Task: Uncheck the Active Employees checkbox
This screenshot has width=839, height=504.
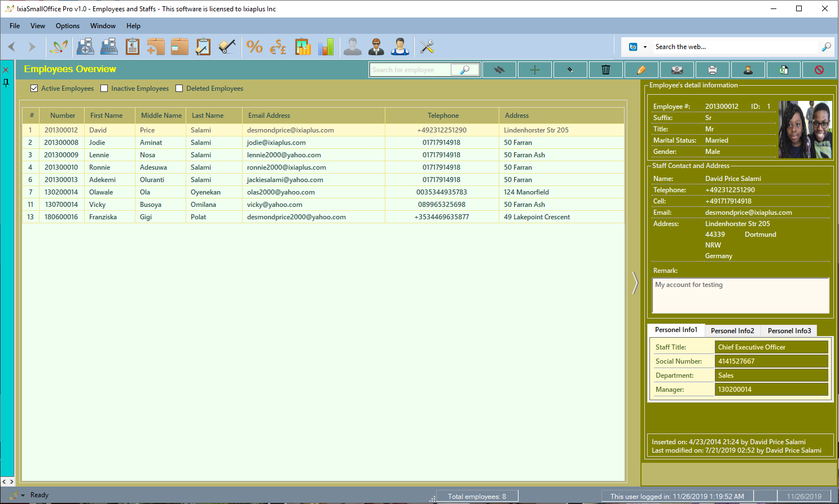Action: (x=34, y=89)
